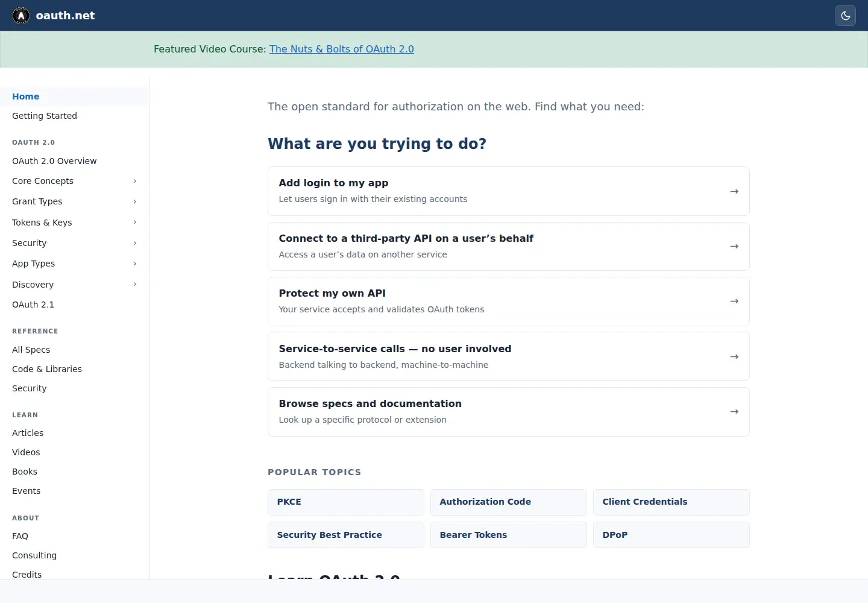
Task: Open the DPoP topic
Action: pos(671,535)
